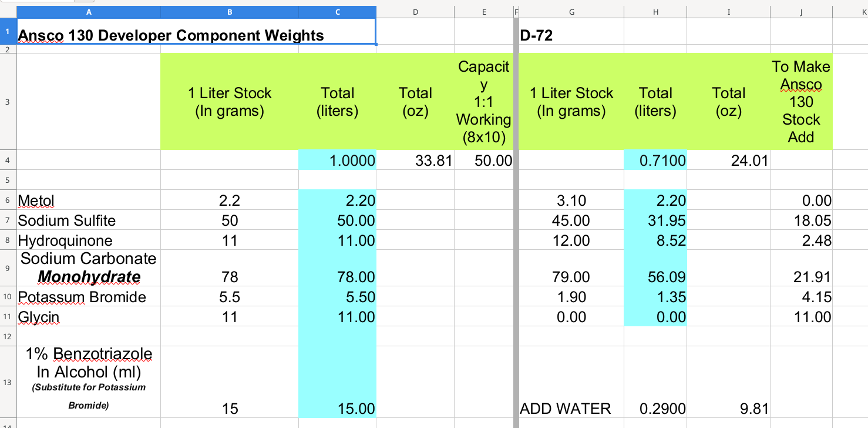This screenshot has width=868, height=428.
Task: Click the blue cell with 1.0000
Action: [337, 160]
